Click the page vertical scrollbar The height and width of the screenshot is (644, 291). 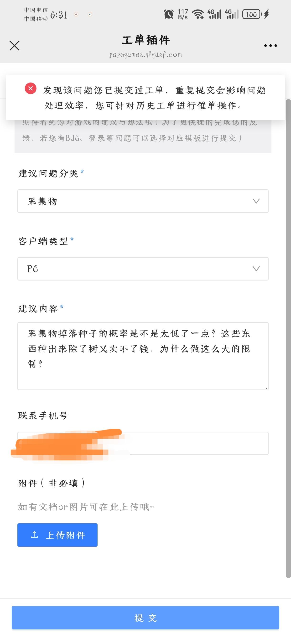click(288, 338)
